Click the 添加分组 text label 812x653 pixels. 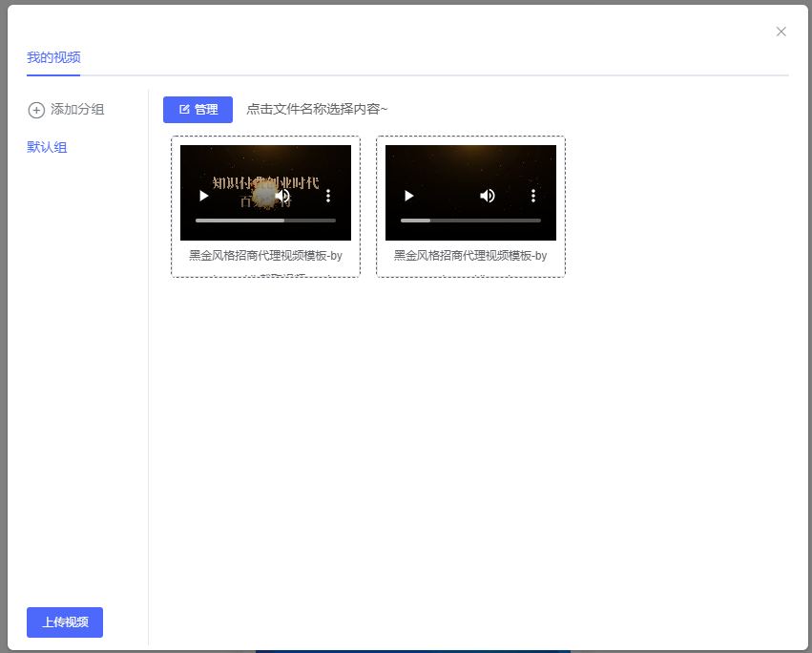pyautogui.click(x=77, y=110)
